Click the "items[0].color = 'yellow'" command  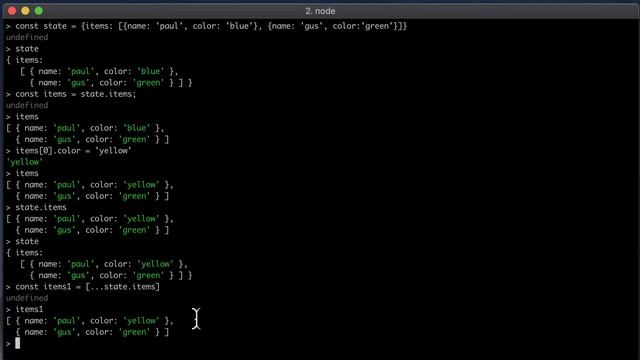coord(69,151)
